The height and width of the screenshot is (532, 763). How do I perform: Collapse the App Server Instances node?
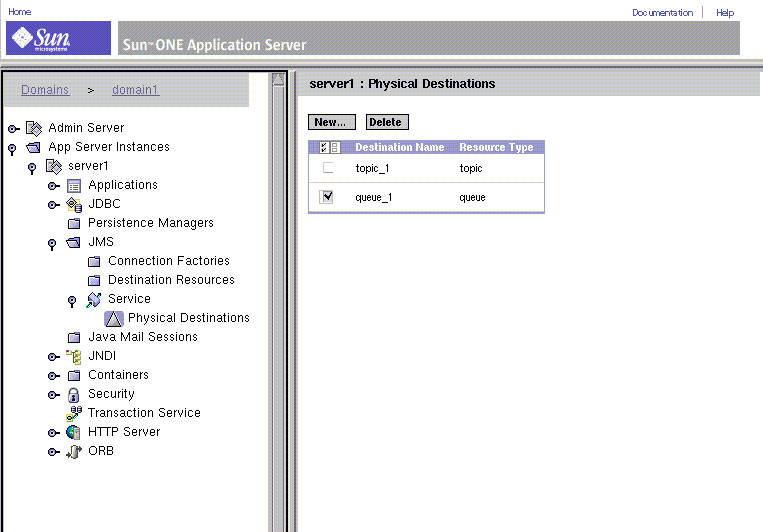coord(12,149)
